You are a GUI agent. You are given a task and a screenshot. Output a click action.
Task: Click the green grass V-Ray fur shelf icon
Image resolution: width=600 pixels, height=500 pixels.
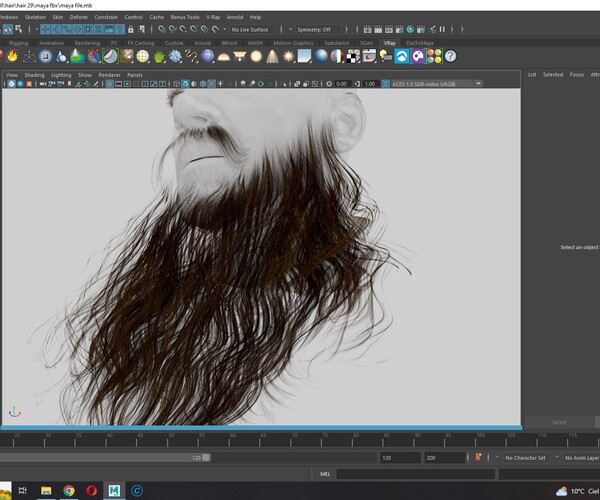pos(159,57)
